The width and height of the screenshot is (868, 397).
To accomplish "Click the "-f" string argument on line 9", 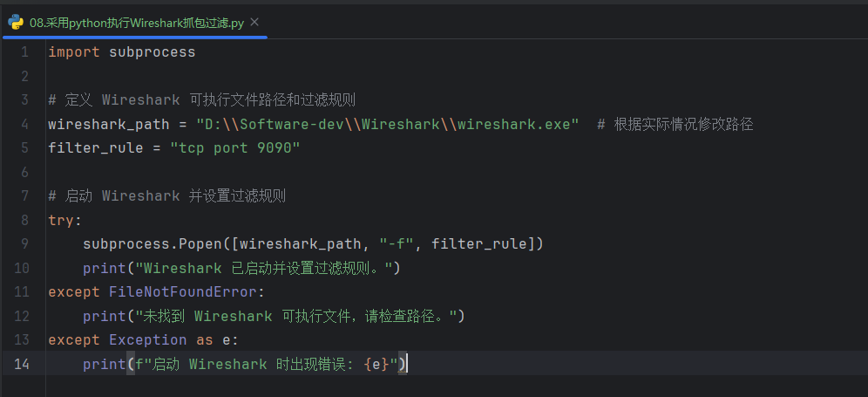I will tap(397, 243).
